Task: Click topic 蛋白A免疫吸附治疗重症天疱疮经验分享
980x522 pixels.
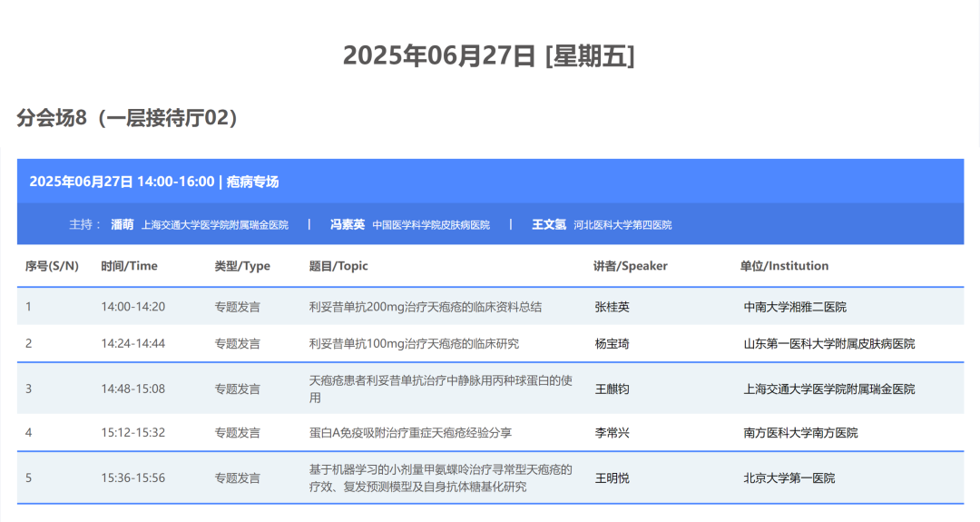Action: tap(411, 433)
